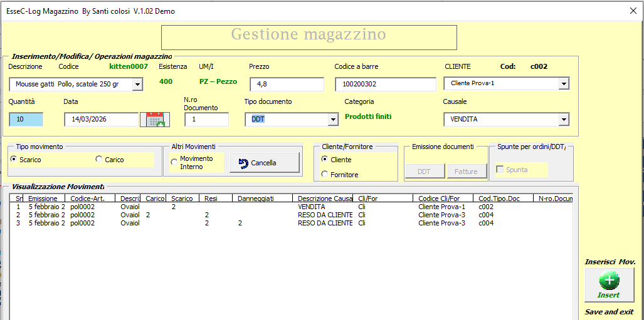This screenshot has height=320, width=644.
Task: Click the Codice a barre field
Action: click(x=385, y=84)
